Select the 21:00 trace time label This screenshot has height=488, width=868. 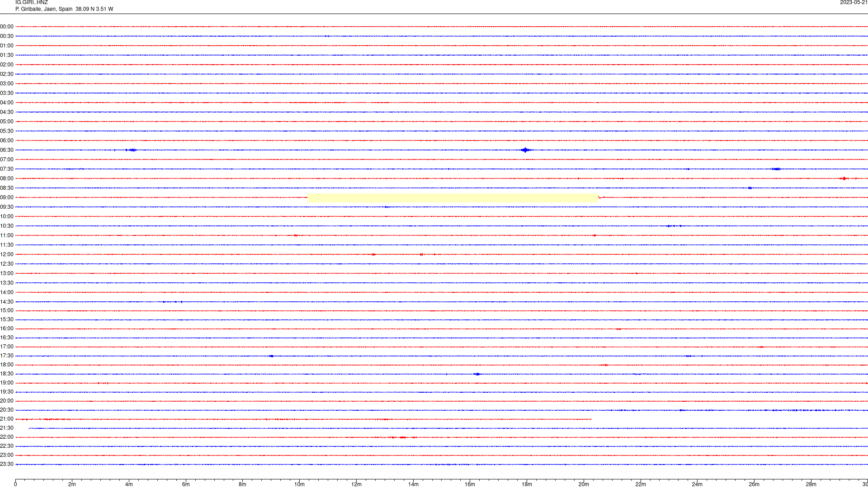[7, 419]
